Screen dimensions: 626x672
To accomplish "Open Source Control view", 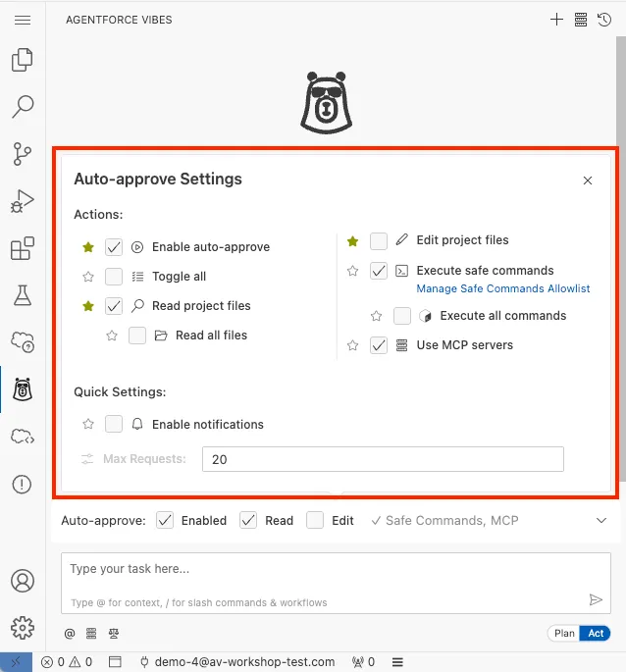I will pos(22,154).
